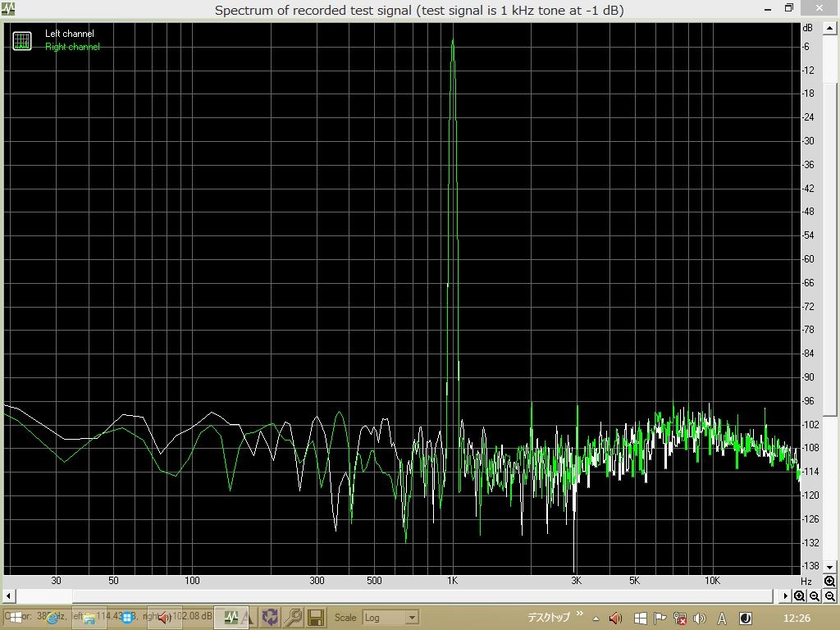Click the red speaker tray icon

coord(615,619)
